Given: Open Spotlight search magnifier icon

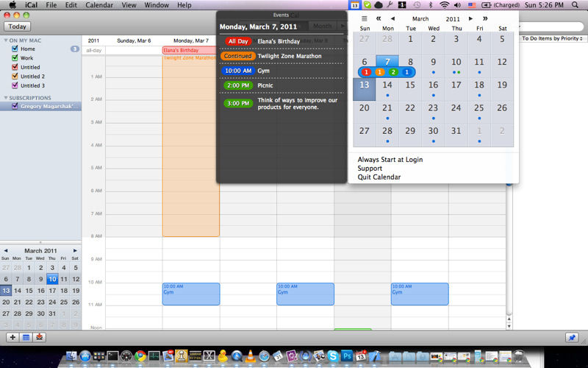Looking at the screenshot, I should (575, 5).
